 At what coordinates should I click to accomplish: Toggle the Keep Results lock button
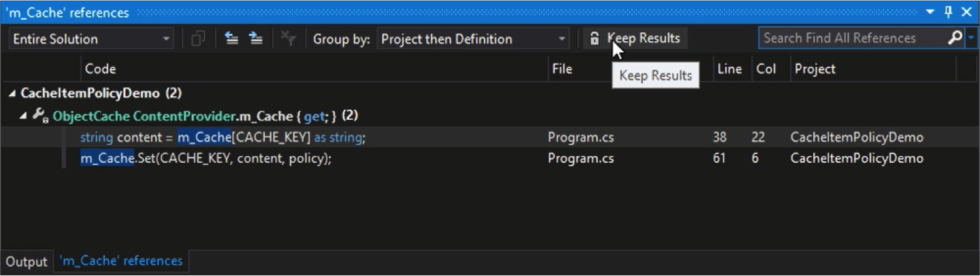click(x=635, y=38)
